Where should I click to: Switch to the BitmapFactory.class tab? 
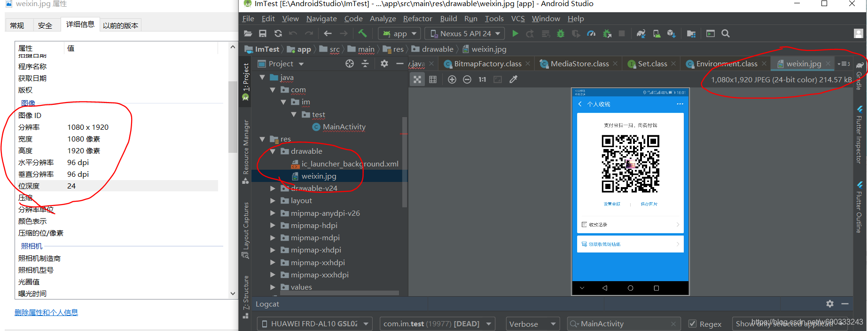487,63
